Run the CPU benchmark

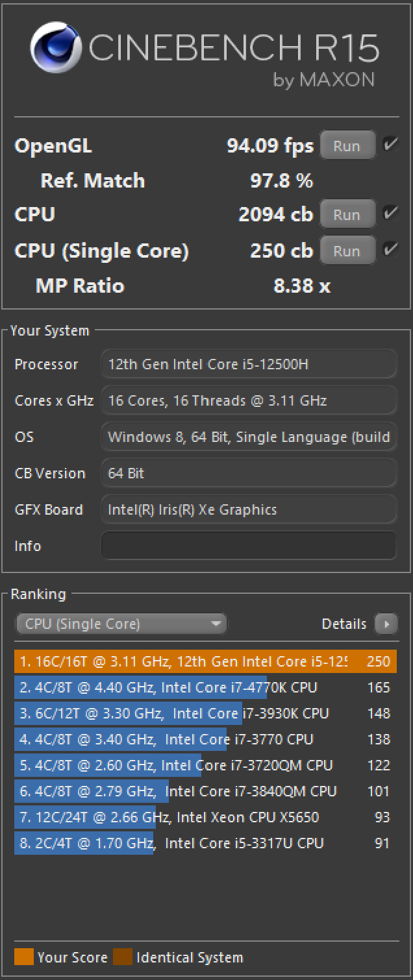coord(347,214)
